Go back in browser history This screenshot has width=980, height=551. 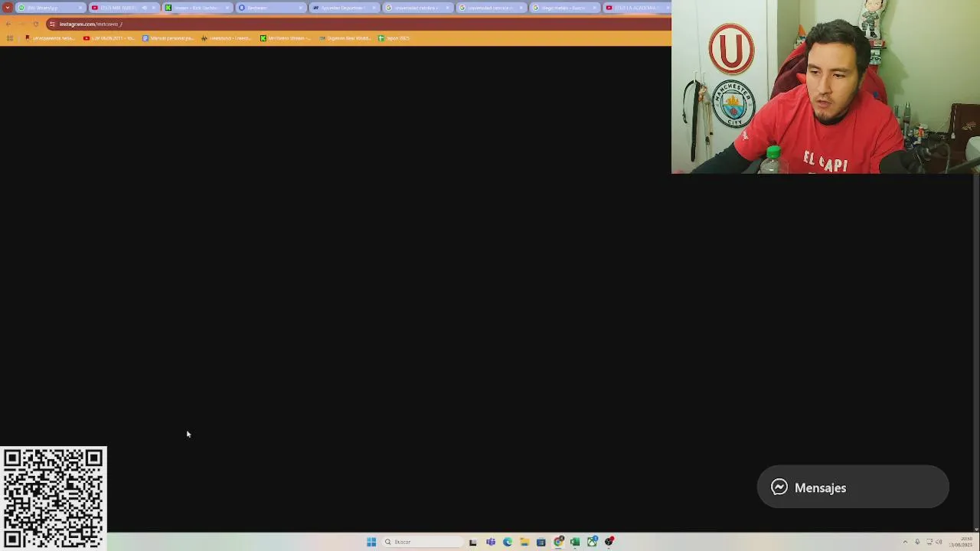(x=8, y=24)
